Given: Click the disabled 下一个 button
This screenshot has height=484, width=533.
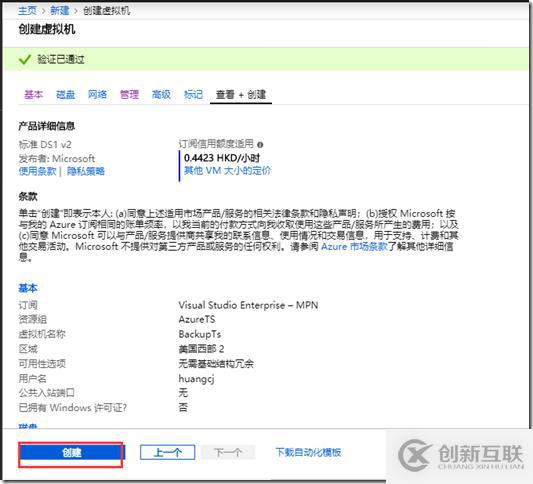Looking at the screenshot, I should pyautogui.click(x=228, y=452).
